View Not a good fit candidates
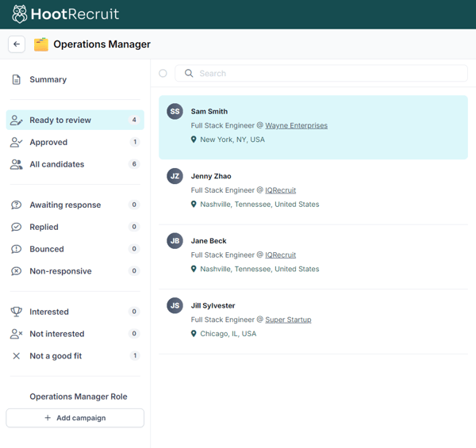The width and height of the screenshot is (476, 448). [56, 356]
